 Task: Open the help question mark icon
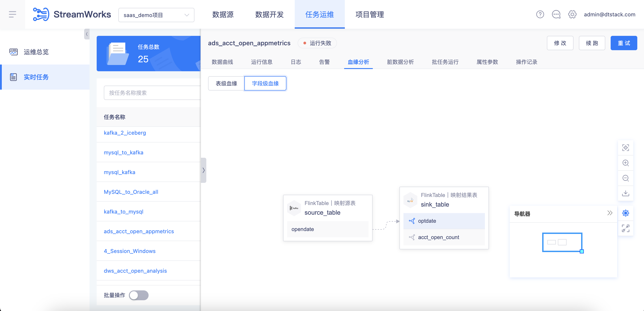[x=540, y=15]
